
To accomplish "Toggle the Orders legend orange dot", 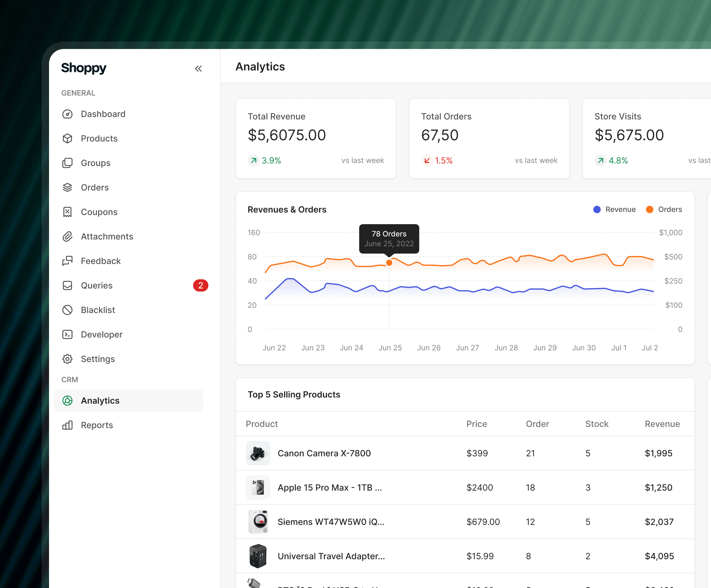I will coord(649,209).
